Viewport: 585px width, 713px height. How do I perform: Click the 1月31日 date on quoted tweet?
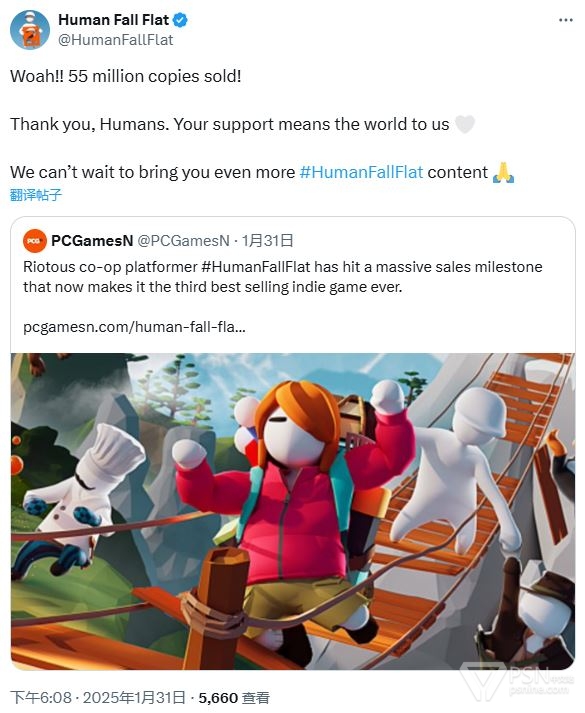pos(267,241)
